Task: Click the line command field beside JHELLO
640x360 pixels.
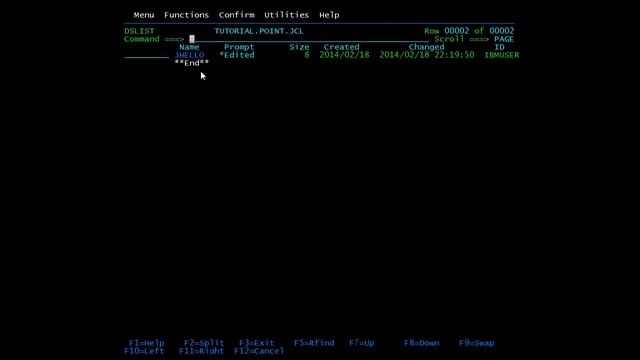Action: 147,55
